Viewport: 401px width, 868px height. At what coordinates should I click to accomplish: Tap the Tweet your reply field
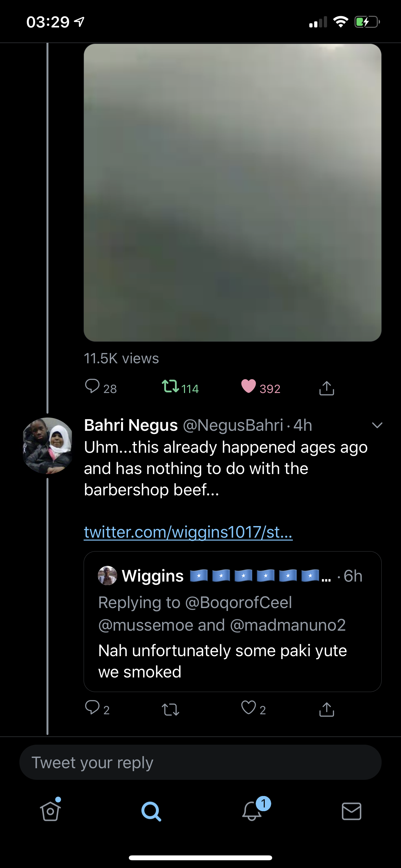point(200,762)
